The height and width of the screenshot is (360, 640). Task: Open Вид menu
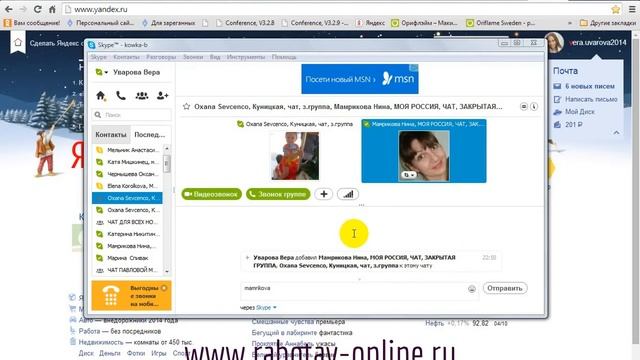pyautogui.click(x=215, y=57)
